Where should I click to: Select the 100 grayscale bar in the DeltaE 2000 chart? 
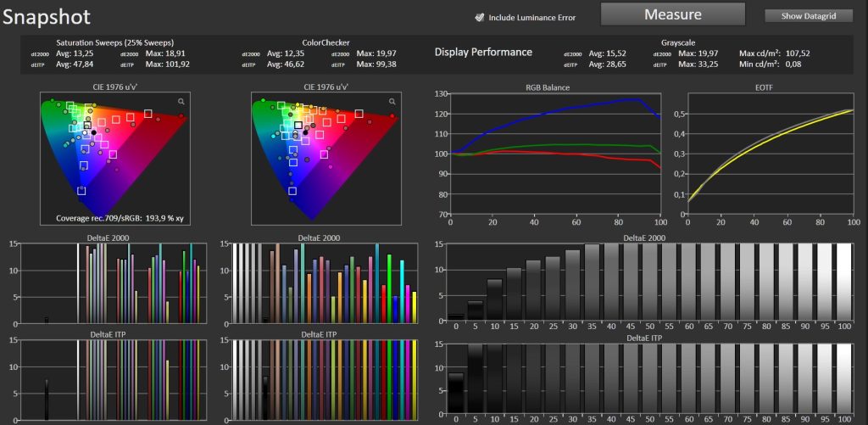(x=843, y=282)
